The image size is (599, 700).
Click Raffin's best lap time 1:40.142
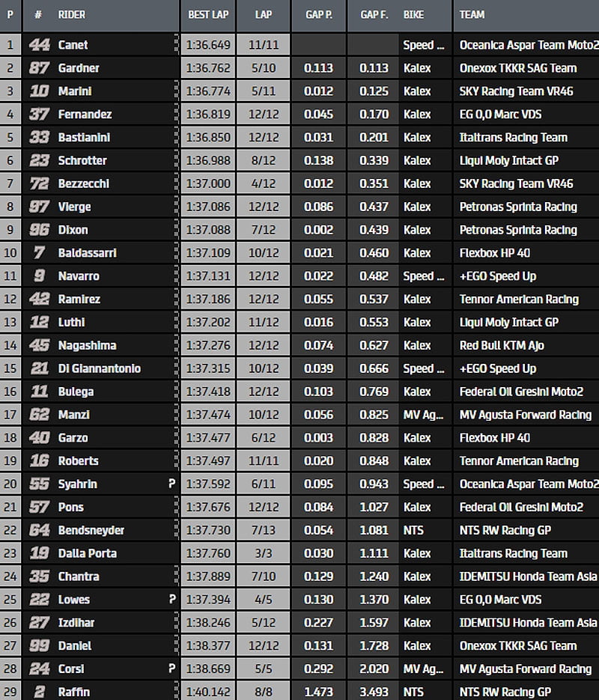pos(208,692)
